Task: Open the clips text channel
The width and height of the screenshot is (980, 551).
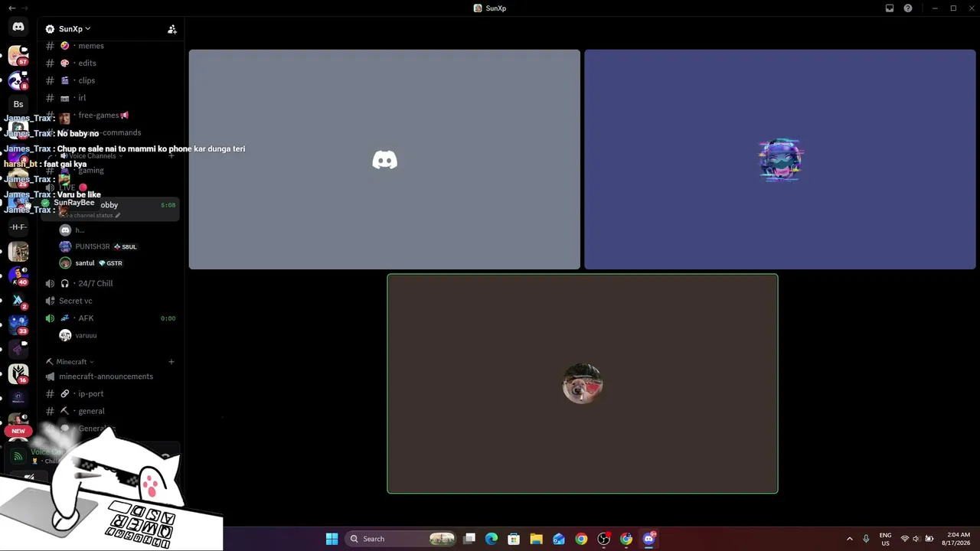Action: pyautogui.click(x=110, y=80)
